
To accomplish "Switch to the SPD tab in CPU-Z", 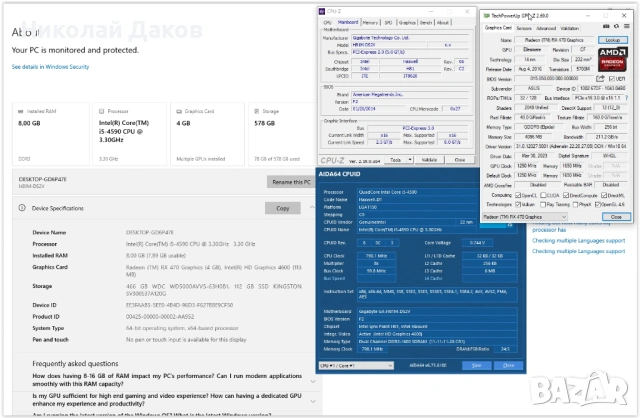I will 388,22.
